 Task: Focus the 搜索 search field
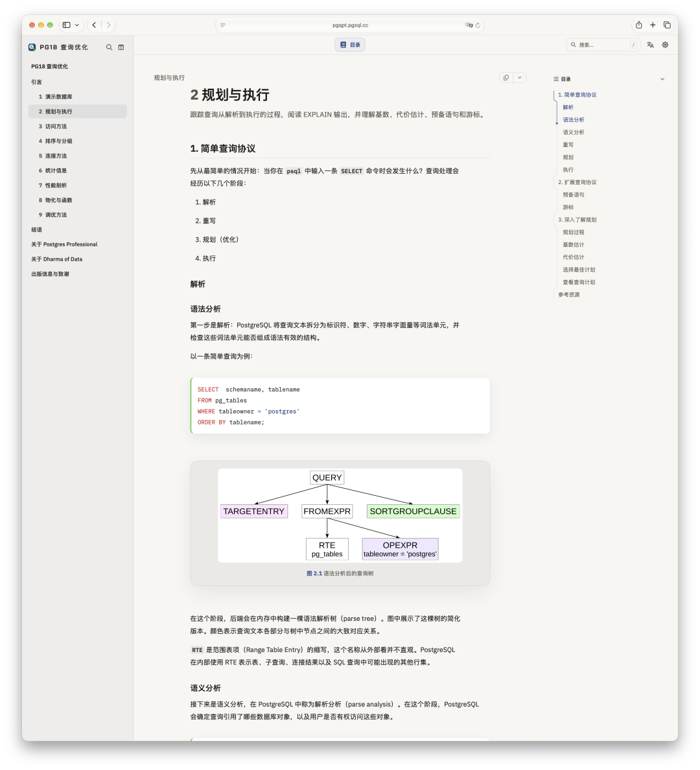pos(603,45)
